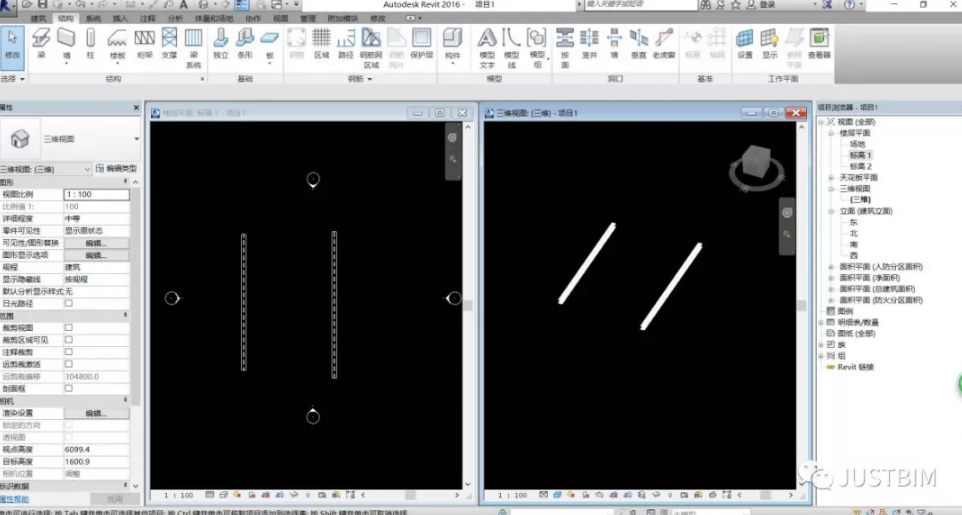Image resolution: width=962 pixels, height=515 pixels.
Task: Collapse the 视图 (全部) browser node
Action: [821, 122]
